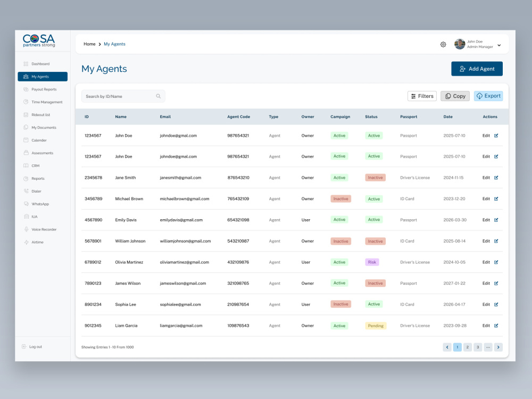
Task: Click edit icon for William Johnson row
Action: coord(496,241)
